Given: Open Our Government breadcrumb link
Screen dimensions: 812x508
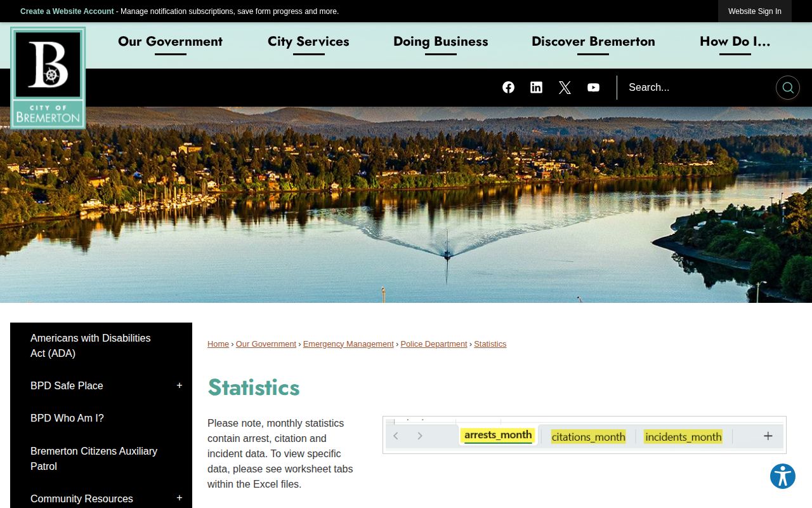Looking at the screenshot, I should pyautogui.click(x=266, y=344).
